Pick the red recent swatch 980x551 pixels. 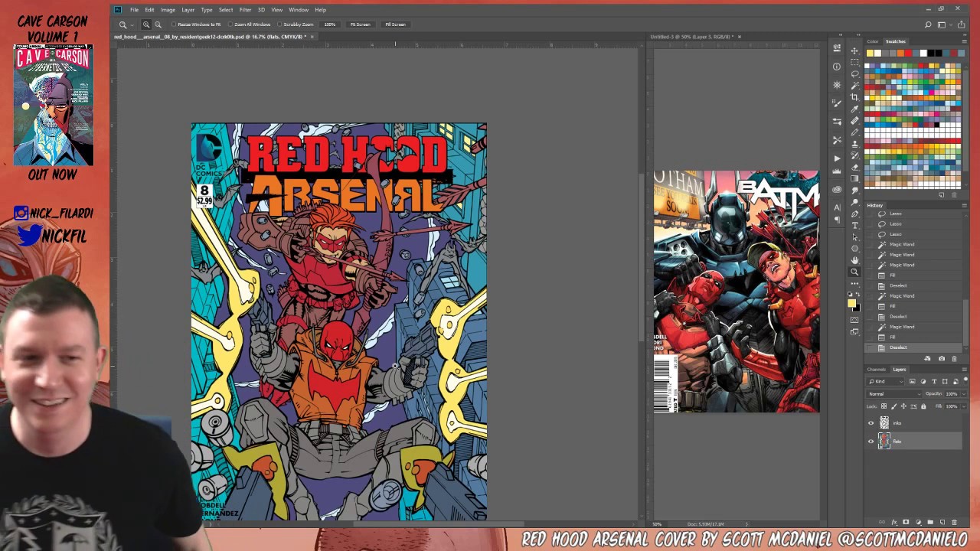coord(908,53)
